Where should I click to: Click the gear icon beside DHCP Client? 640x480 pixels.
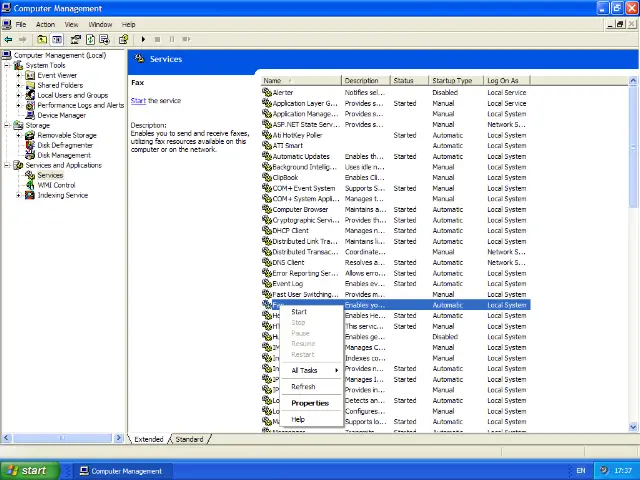click(x=267, y=230)
